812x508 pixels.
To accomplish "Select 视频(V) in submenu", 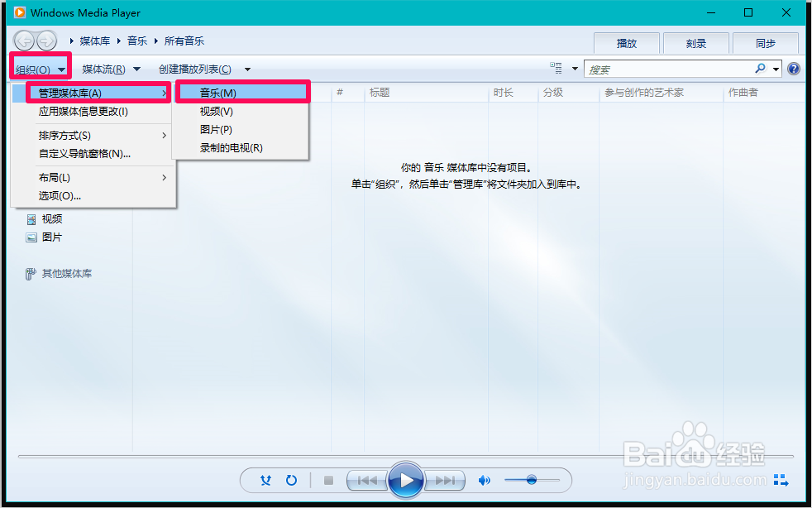I will coord(241,112).
